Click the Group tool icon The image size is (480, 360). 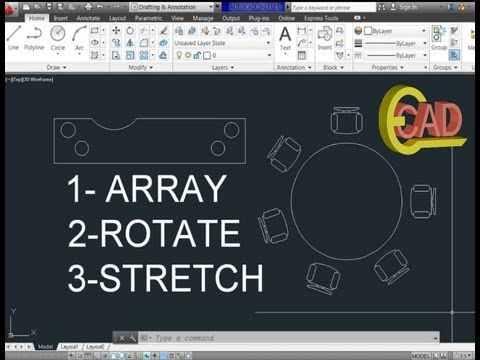pyautogui.click(x=439, y=37)
